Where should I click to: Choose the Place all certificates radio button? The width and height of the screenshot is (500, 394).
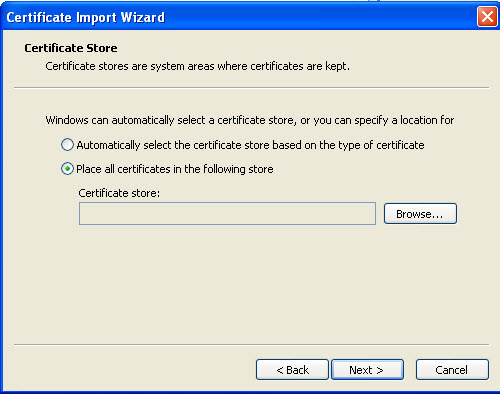tap(67, 169)
